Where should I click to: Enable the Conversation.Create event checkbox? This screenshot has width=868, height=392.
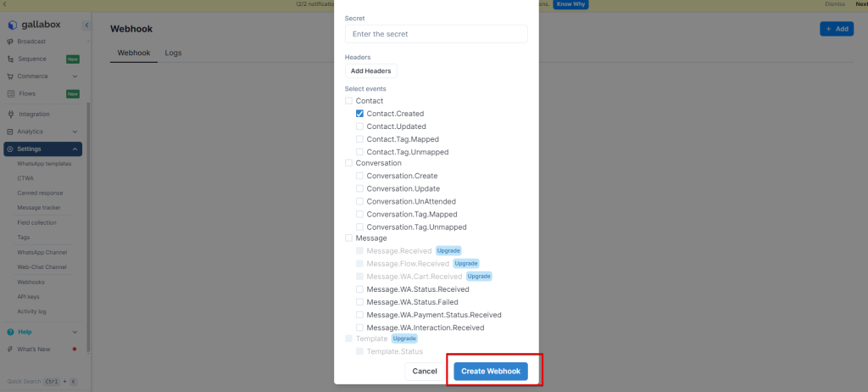coord(360,176)
